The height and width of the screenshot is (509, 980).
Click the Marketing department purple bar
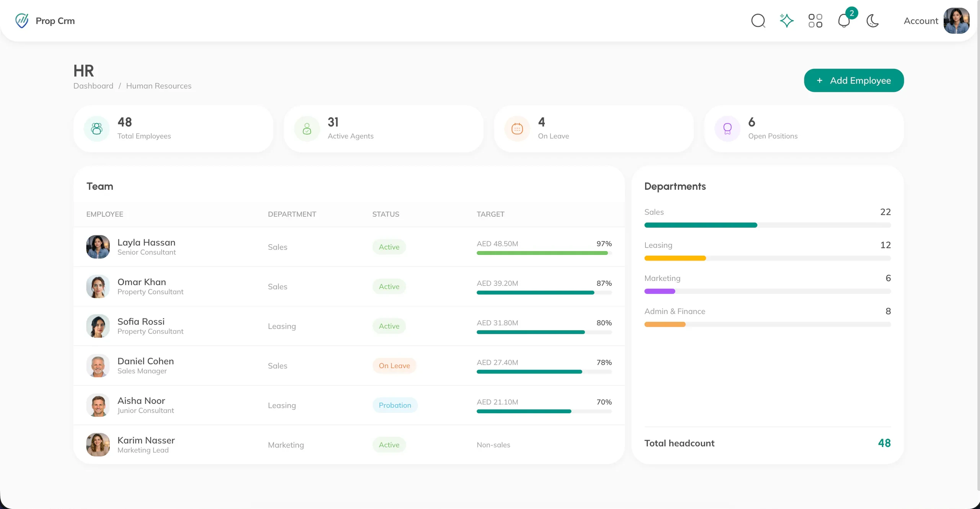tap(660, 291)
